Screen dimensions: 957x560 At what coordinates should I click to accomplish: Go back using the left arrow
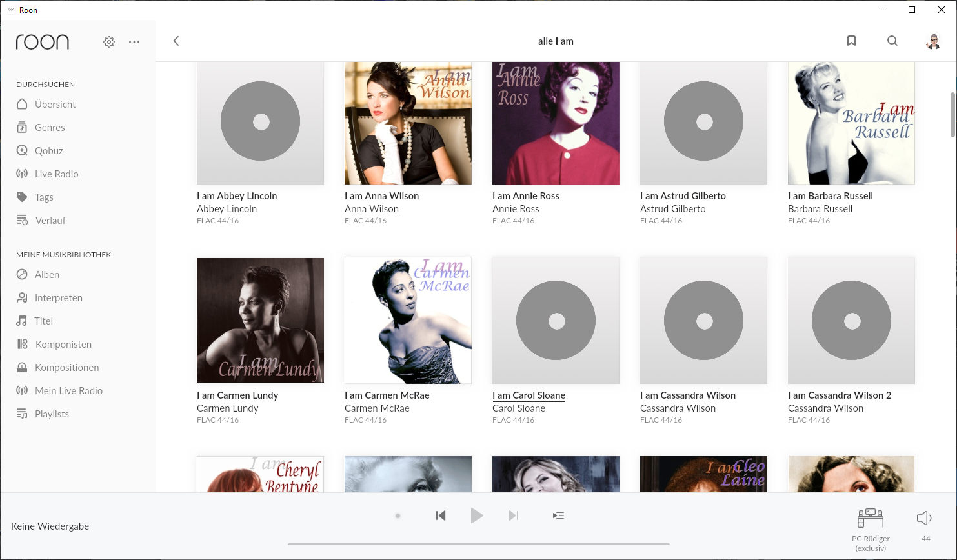(x=176, y=41)
